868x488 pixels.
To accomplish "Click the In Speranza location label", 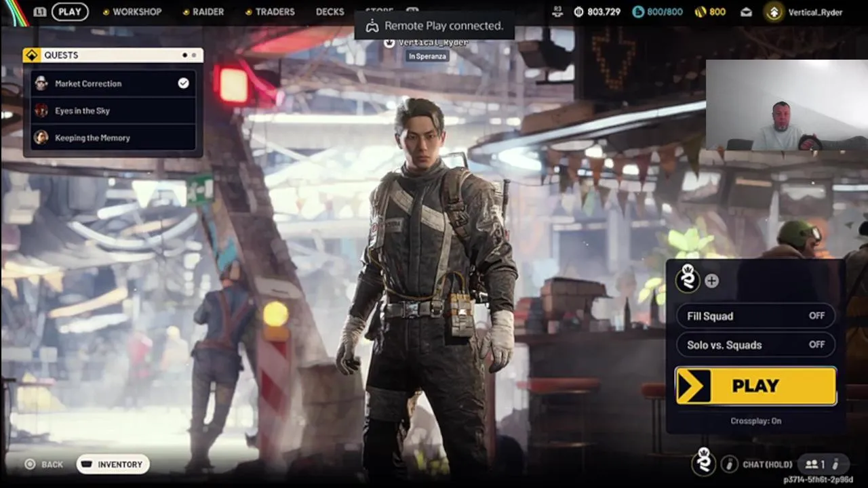I will click(427, 56).
